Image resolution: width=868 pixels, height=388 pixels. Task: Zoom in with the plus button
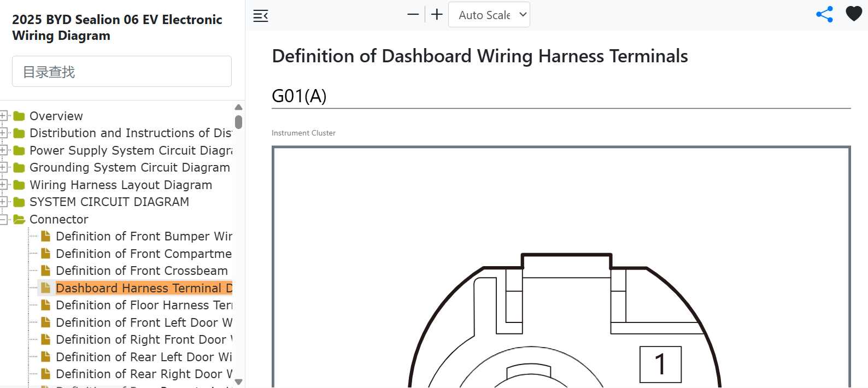click(437, 15)
